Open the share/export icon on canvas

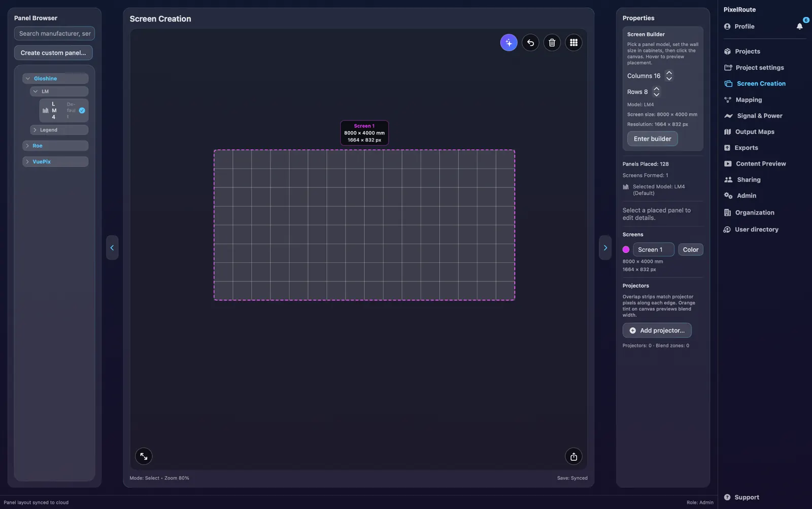[x=573, y=456]
